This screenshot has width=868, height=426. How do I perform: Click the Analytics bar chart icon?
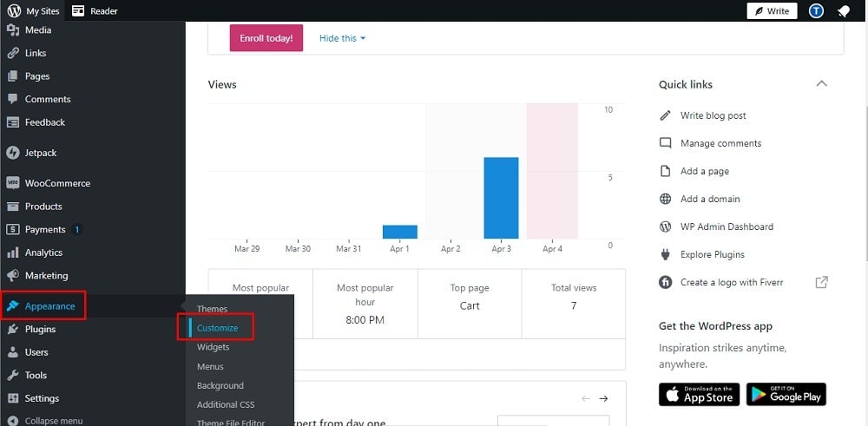click(13, 252)
